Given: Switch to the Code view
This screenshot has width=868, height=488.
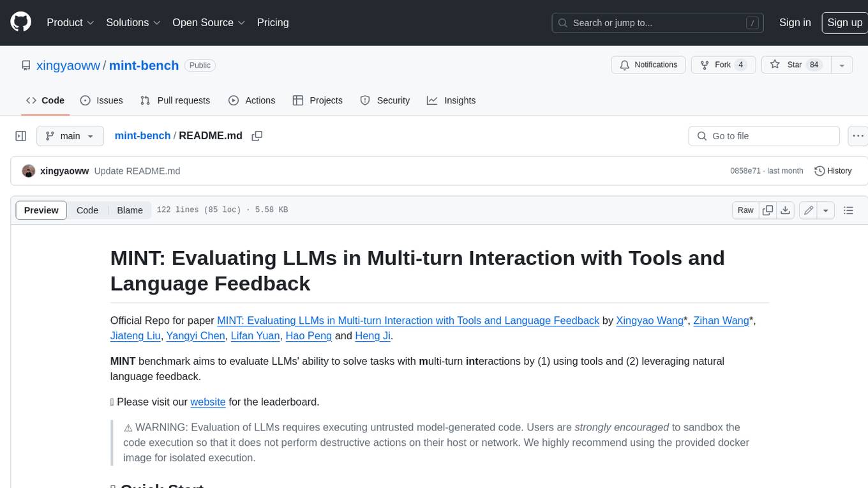Looking at the screenshot, I should click(x=87, y=210).
